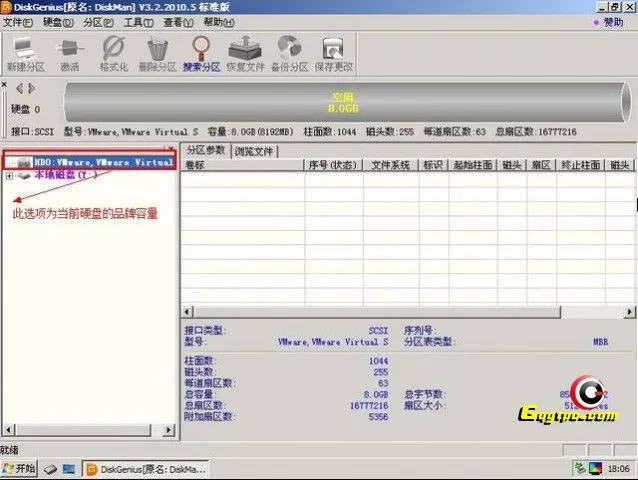This screenshot has width=638, height=480.
Task: Close the disk map panel with small x
Action: 4,85
